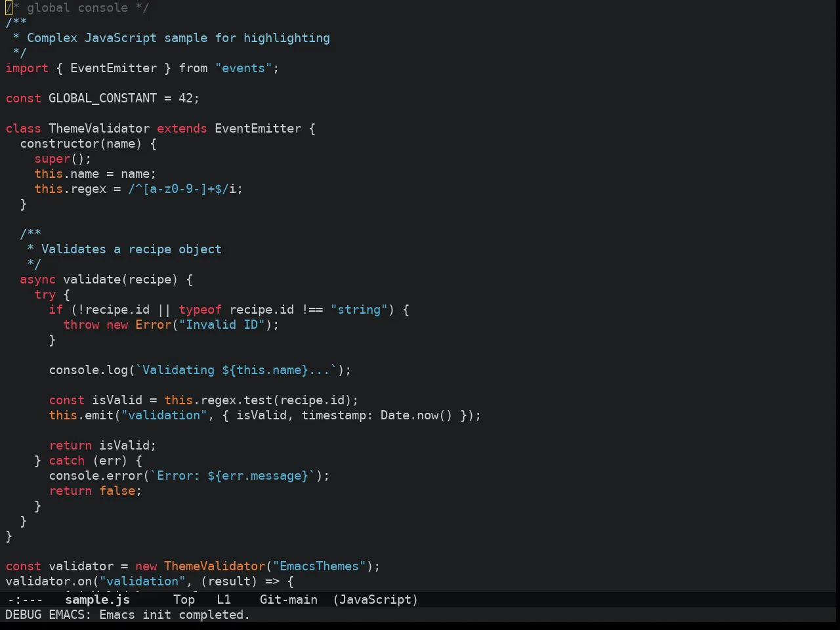Place cursor on 'global console' comment
Image resolution: width=840 pixels, height=630 pixels.
pos(77,8)
